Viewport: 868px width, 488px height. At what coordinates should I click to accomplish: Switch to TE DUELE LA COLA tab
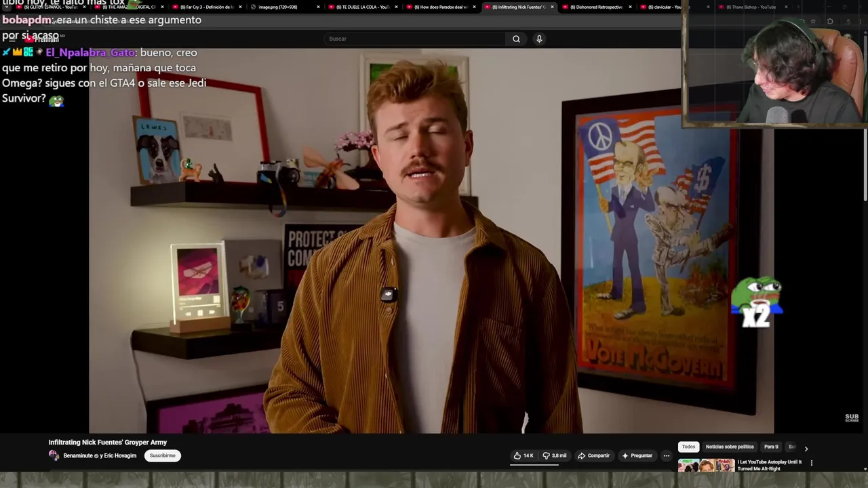point(362,7)
